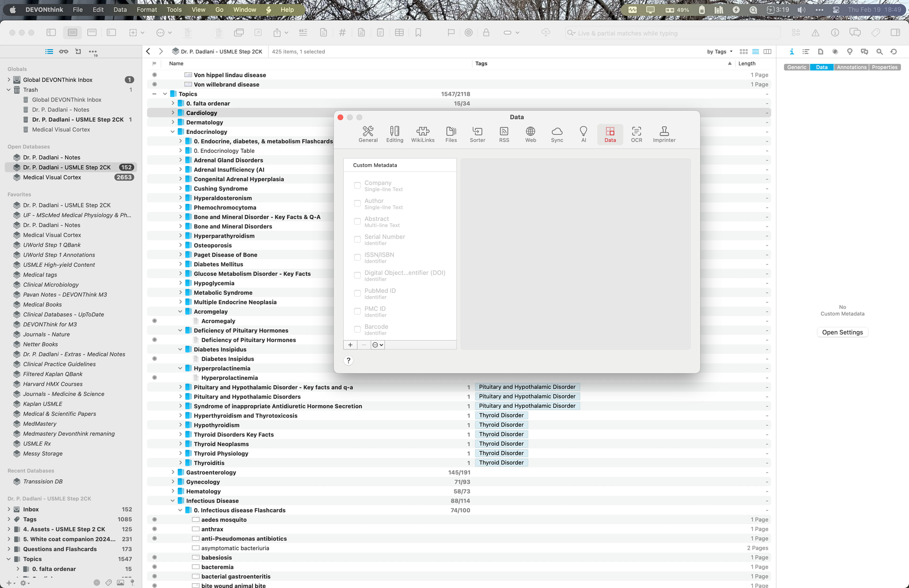Switch to the Sorter preferences icon

(x=477, y=134)
